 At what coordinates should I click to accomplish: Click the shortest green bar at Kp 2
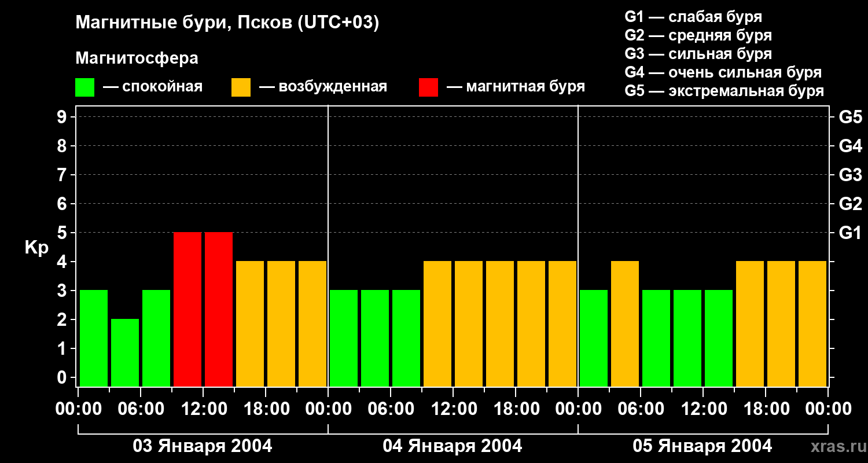pos(125,352)
